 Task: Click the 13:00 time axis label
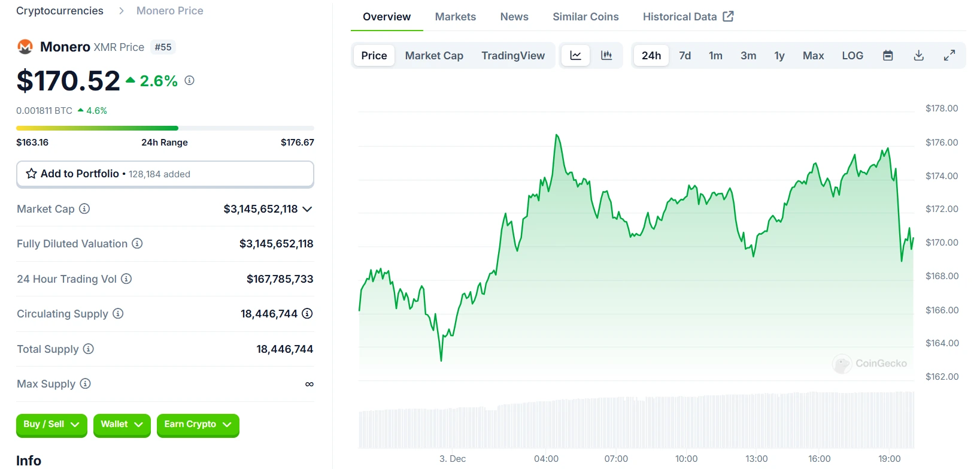point(756,459)
